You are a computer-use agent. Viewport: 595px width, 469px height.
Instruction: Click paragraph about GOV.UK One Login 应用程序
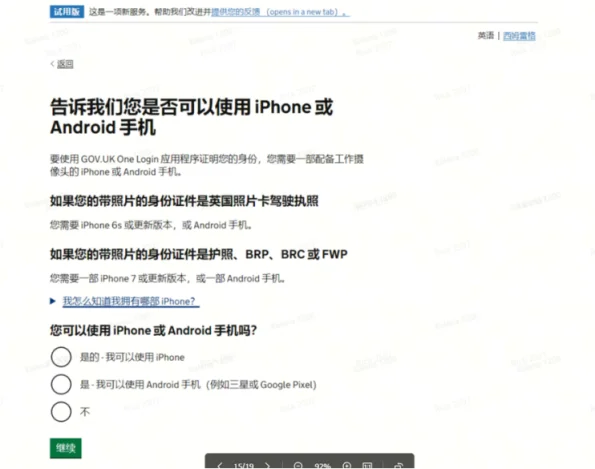207,165
